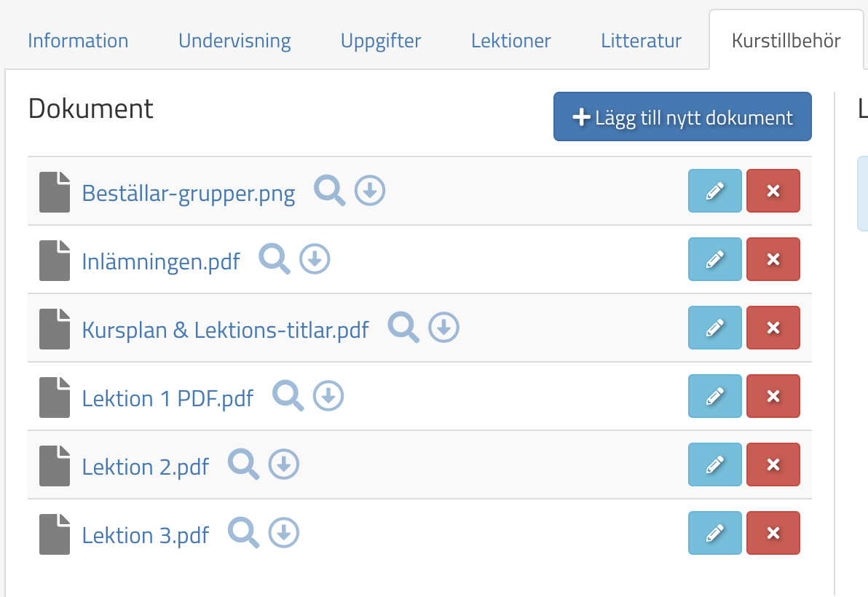This screenshot has height=597, width=868.
Task: Open preview for Kursplan & Lektions-titlar.pdf
Action: click(x=403, y=328)
